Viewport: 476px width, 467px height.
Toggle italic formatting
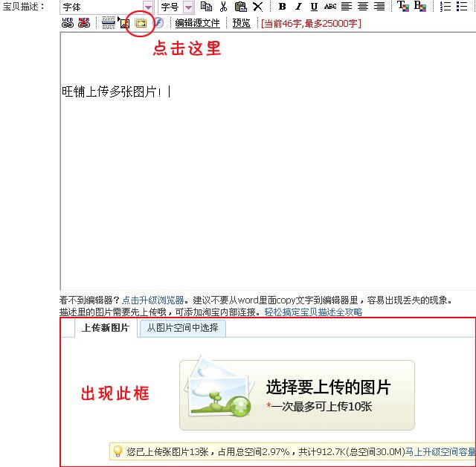pyautogui.click(x=299, y=7)
